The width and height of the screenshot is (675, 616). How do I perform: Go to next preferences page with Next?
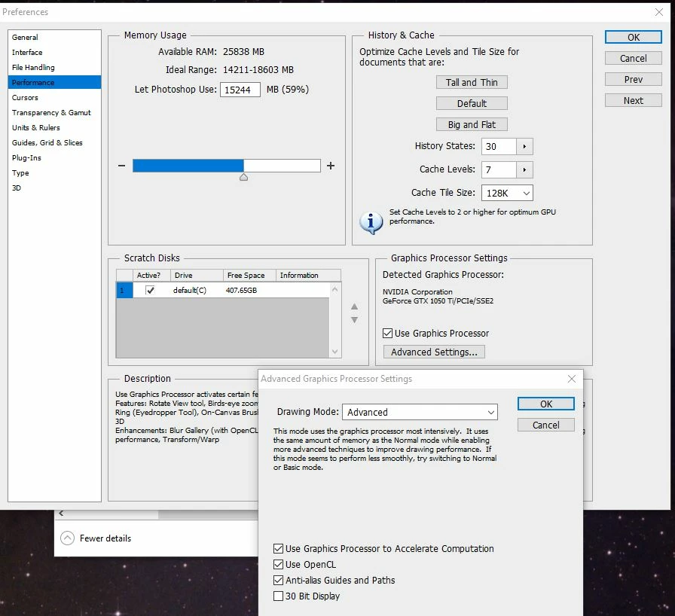click(634, 101)
